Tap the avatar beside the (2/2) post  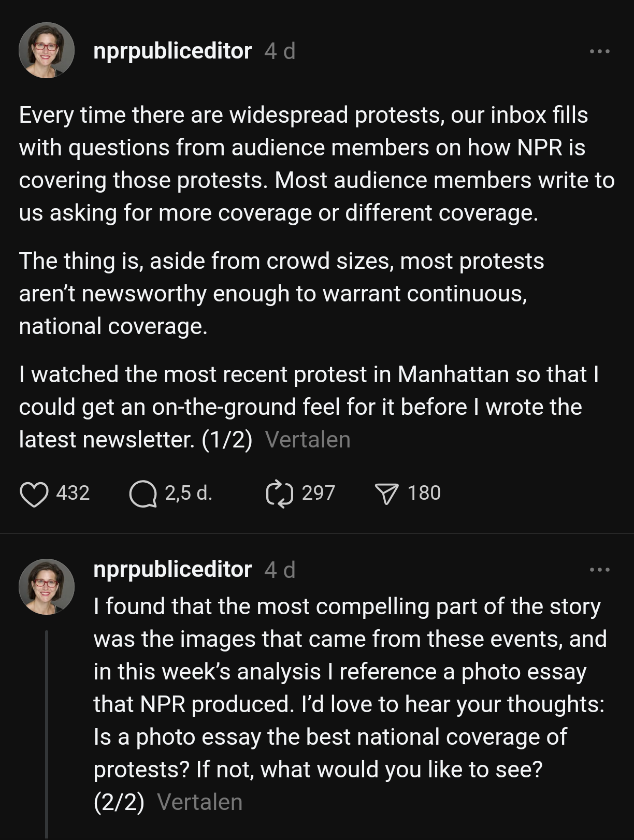[47, 587]
